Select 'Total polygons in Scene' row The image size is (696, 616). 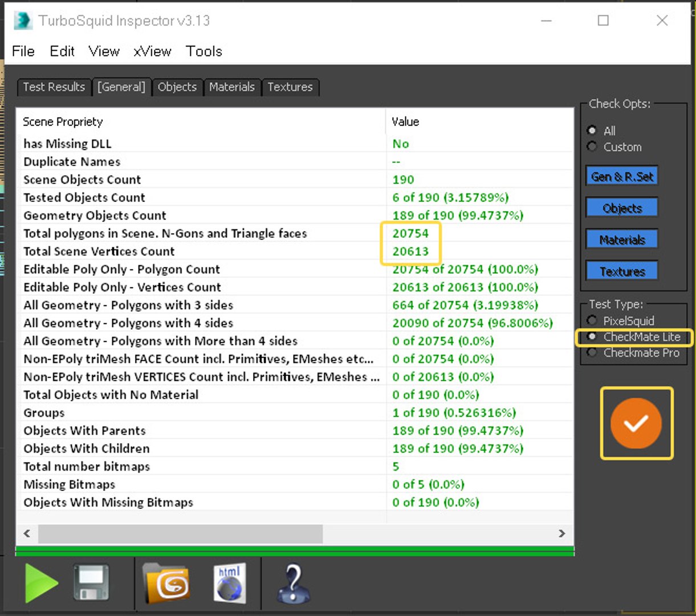295,233
